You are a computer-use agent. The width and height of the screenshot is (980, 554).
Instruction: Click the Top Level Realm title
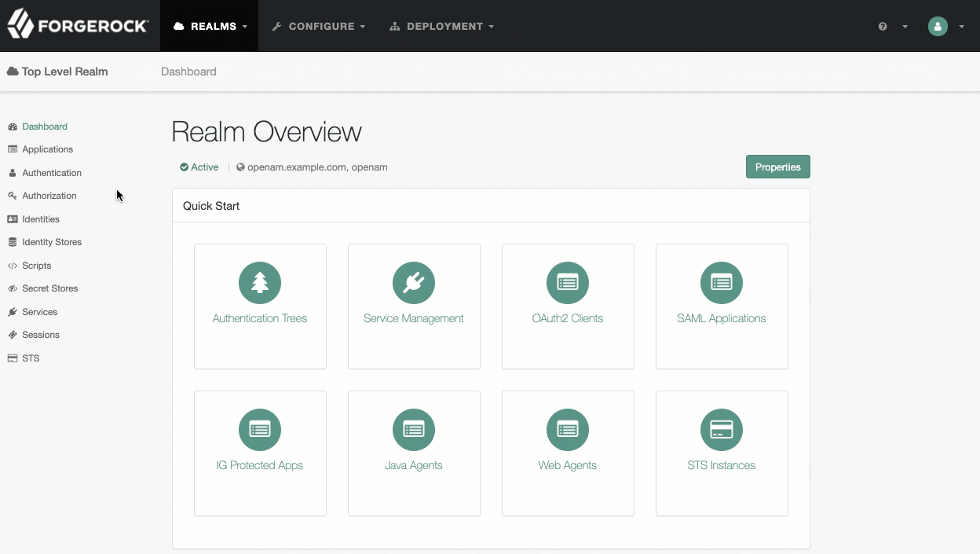(x=65, y=72)
